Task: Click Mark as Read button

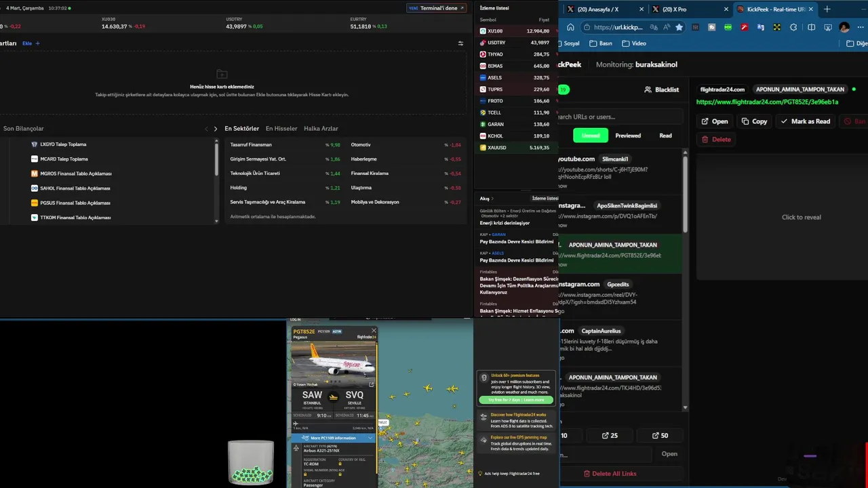Action: coord(806,121)
